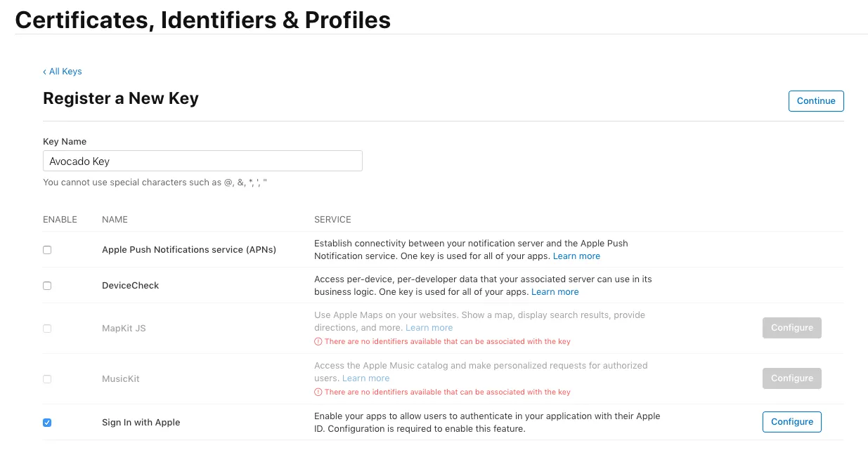Open Learn more about DeviceCheck

click(555, 291)
